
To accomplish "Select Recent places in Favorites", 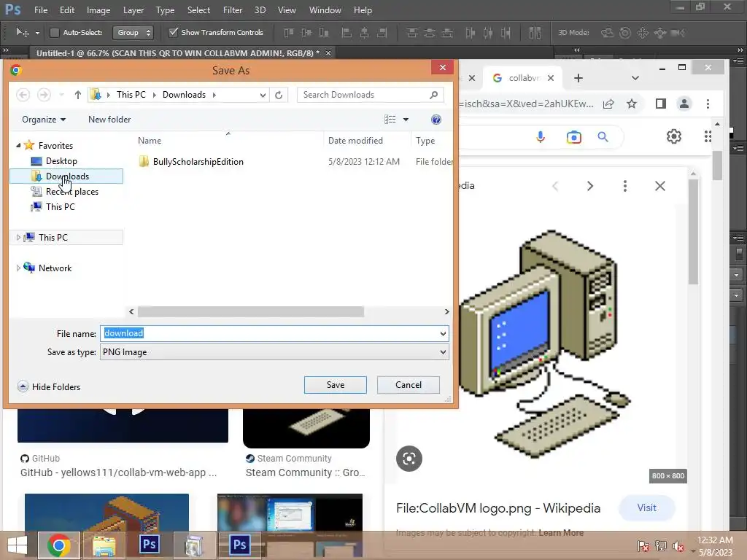I will (x=72, y=192).
